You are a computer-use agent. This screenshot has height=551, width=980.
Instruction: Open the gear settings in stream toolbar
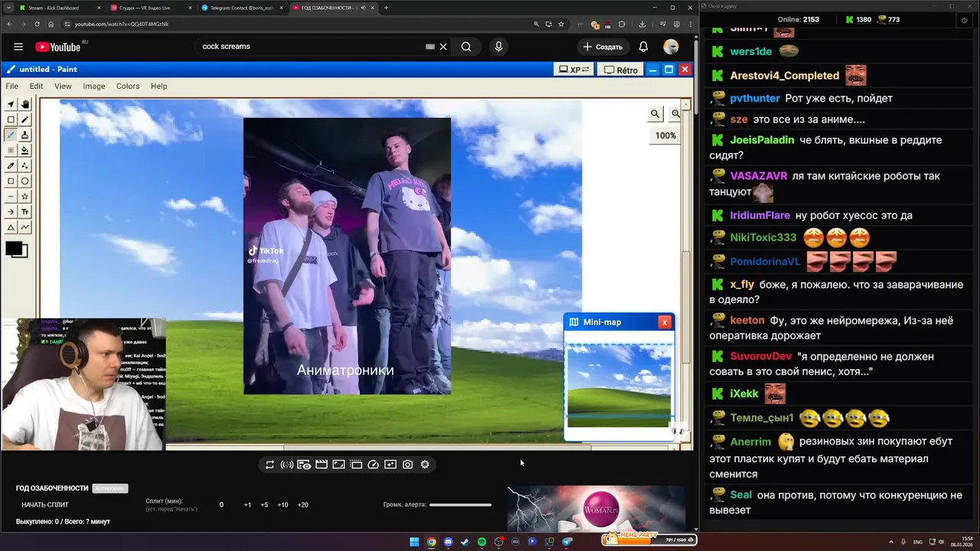click(425, 465)
